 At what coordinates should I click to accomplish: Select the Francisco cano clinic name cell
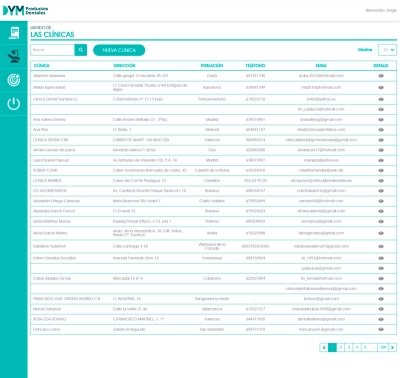(x=46, y=329)
